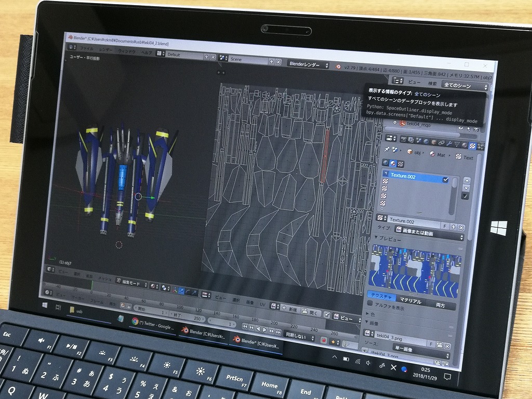Open Blenderレンダー render engine dropdown

tap(308, 64)
